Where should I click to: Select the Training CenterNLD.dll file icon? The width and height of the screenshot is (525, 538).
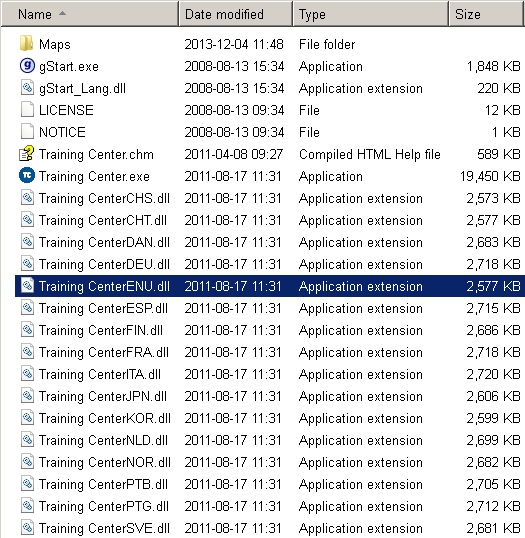click(x=27, y=440)
